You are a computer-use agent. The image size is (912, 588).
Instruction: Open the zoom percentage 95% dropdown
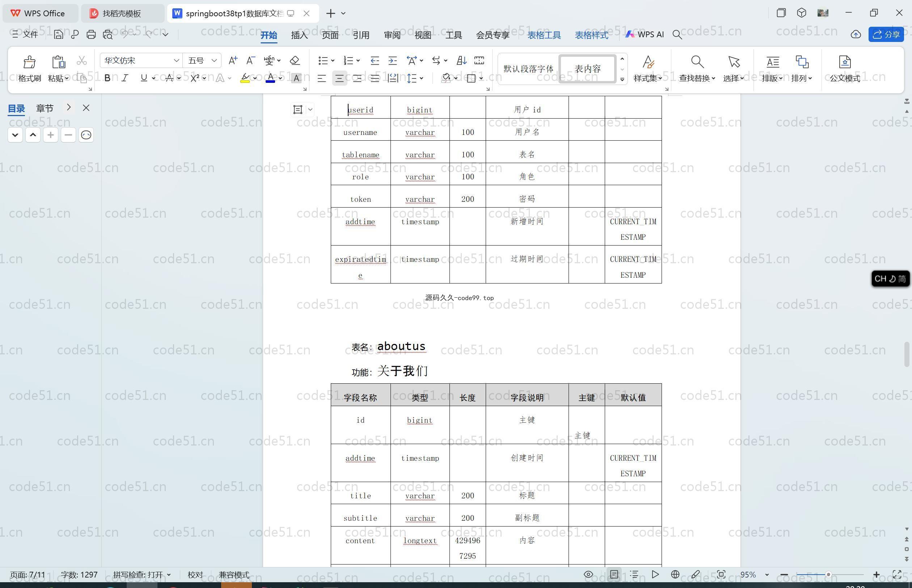(x=767, y=575)
